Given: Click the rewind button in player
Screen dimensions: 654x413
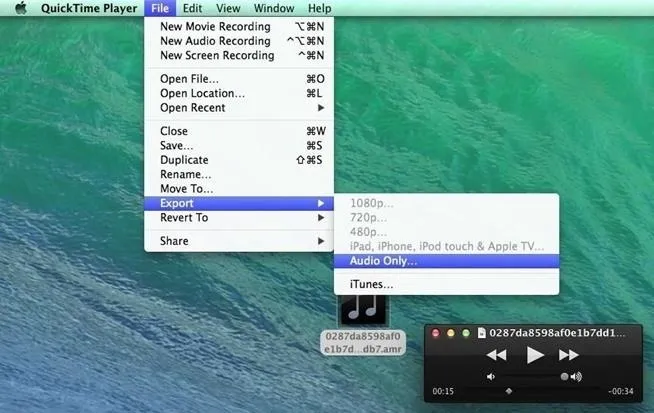Looking at the screenshot, I should click(x=496, y=355).
